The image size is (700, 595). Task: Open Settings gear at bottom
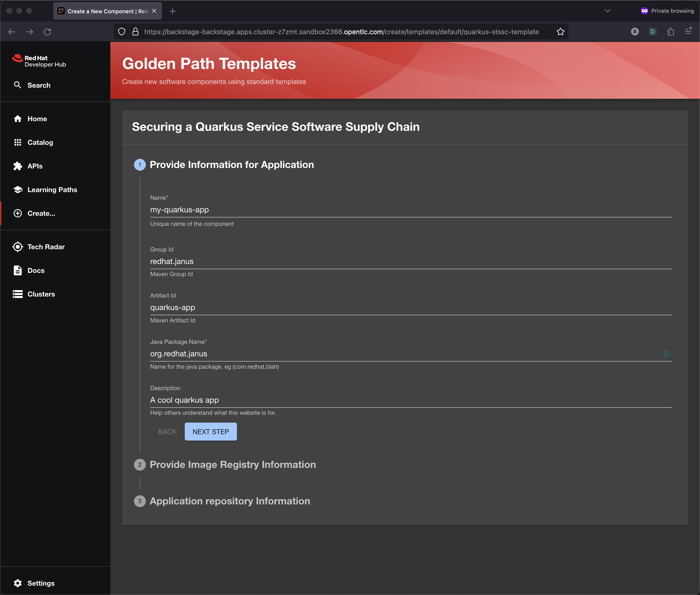17,583
